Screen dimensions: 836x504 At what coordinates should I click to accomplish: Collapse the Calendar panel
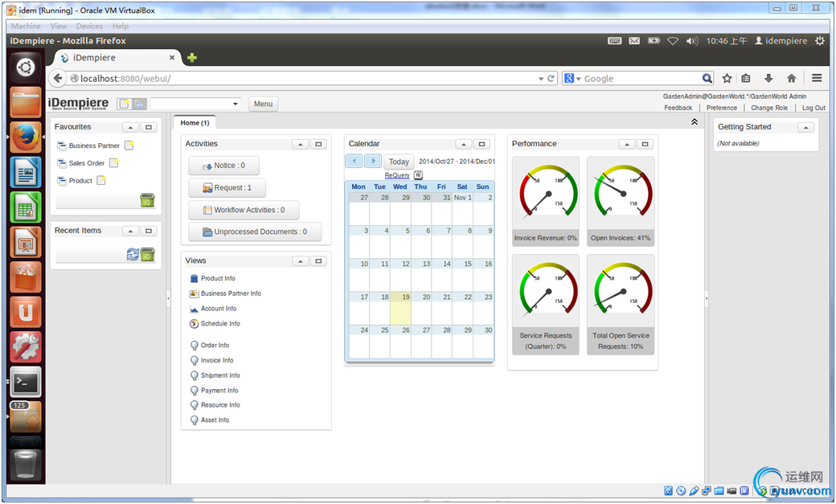point(463,144)
